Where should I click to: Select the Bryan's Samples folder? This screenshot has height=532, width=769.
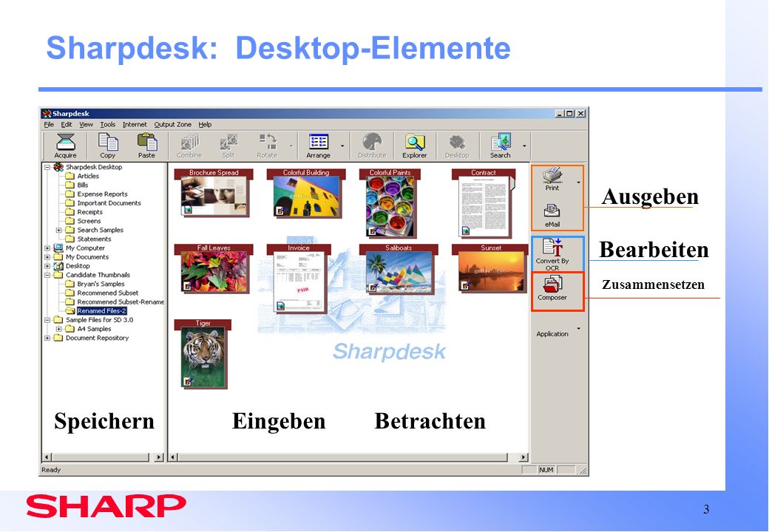coord(101,284)
